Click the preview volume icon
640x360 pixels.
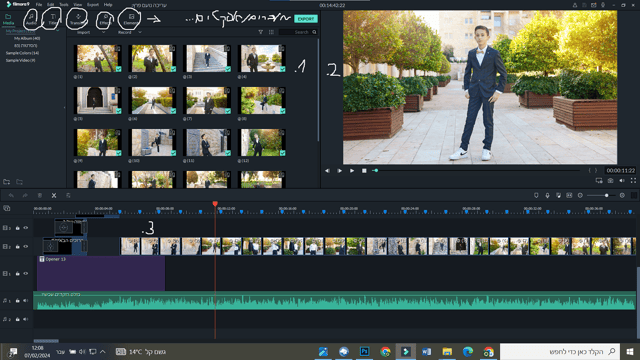[622, 181]
